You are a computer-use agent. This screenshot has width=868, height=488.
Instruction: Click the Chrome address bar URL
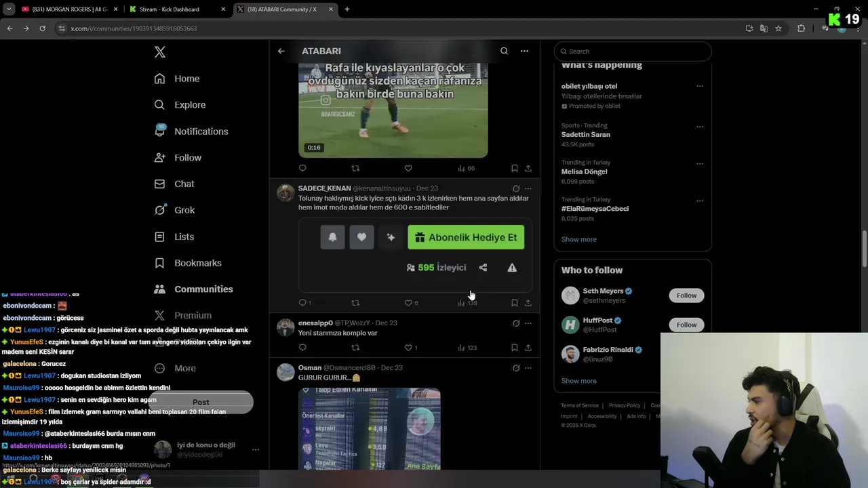(134, 28)
